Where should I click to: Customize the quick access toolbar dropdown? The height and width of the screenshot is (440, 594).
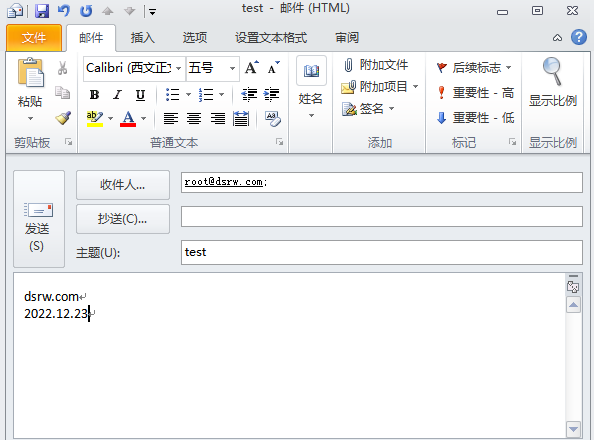click(152, 12)
